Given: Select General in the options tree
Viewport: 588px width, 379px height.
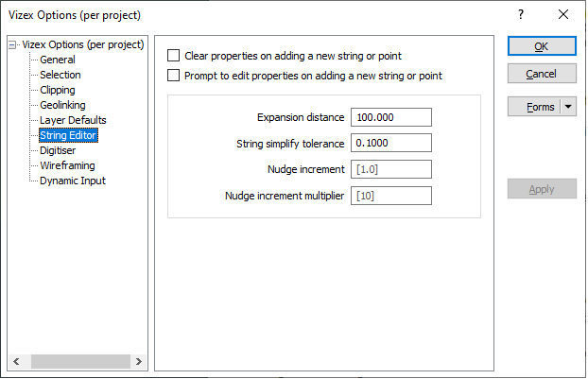Looking at the screenshot, I should point(57,60).
